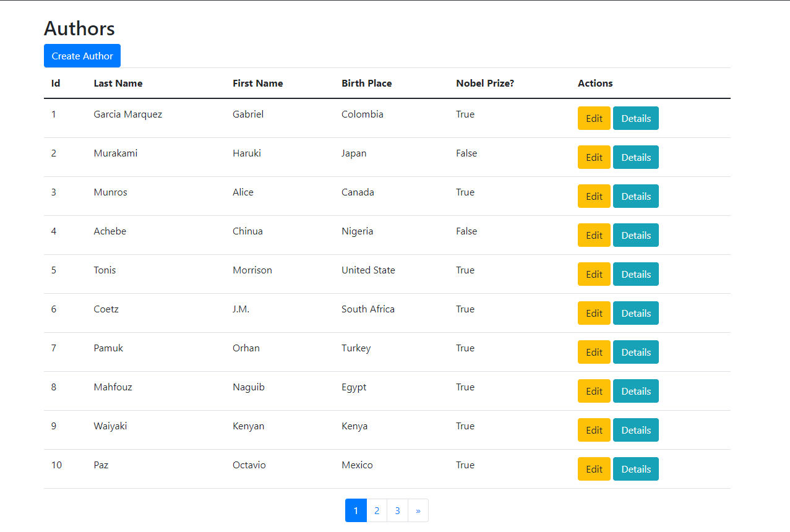Edit the Achebe author entry

pyautogui.click(x=594, y=235)
